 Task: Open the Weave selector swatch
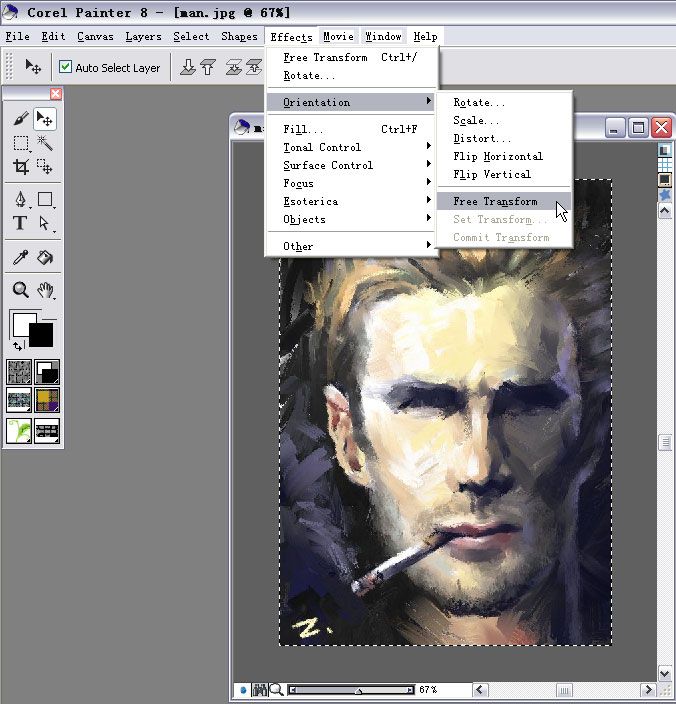(47, 400)
